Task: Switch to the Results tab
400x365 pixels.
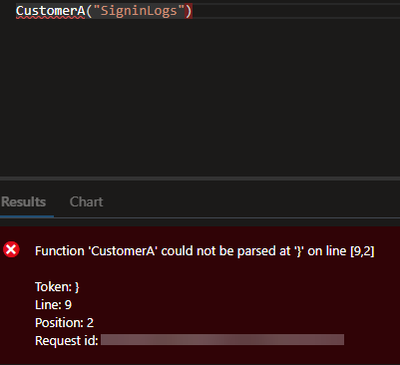Action: coord(23,202)
